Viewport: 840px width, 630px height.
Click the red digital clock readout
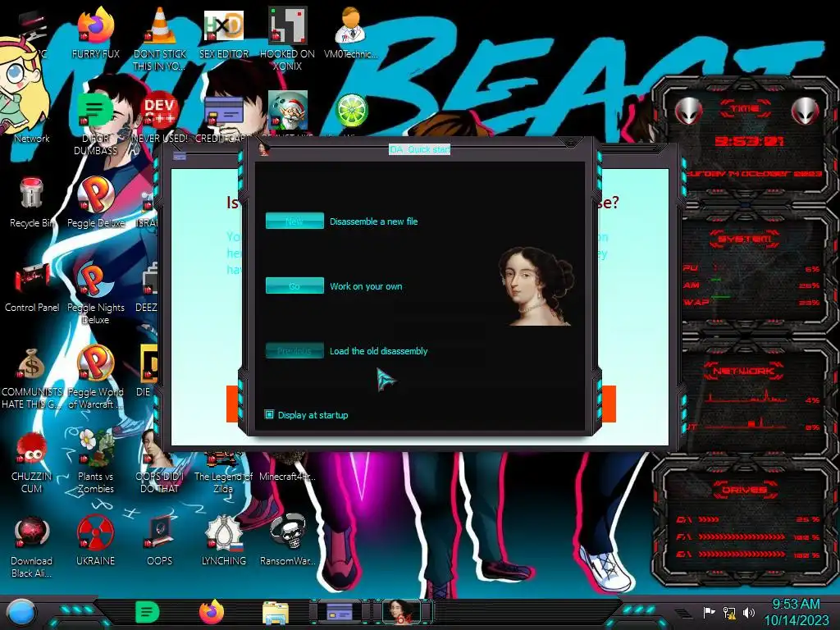tap(750, 141)
